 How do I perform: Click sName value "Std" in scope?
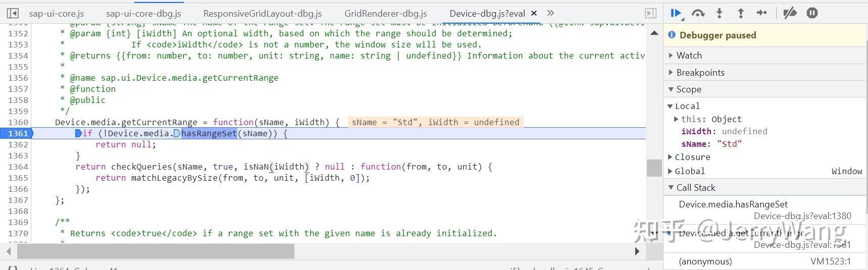coord(729,144)
